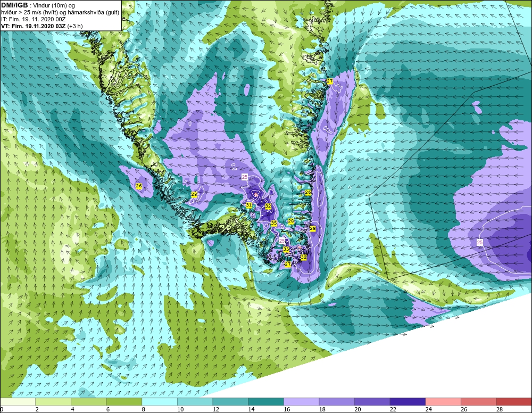Click the salmon 26–28 m/s legend swatch
The width and height of the screenshot is (532, 413).
point(478,402)
